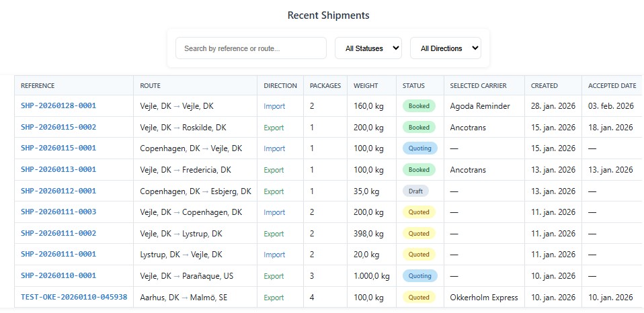This screenshot has width=644, height=313.
Task: Click the Quoted badge in the Lystrup destination row
Action: pyautogui.click(x=419, y=234)
